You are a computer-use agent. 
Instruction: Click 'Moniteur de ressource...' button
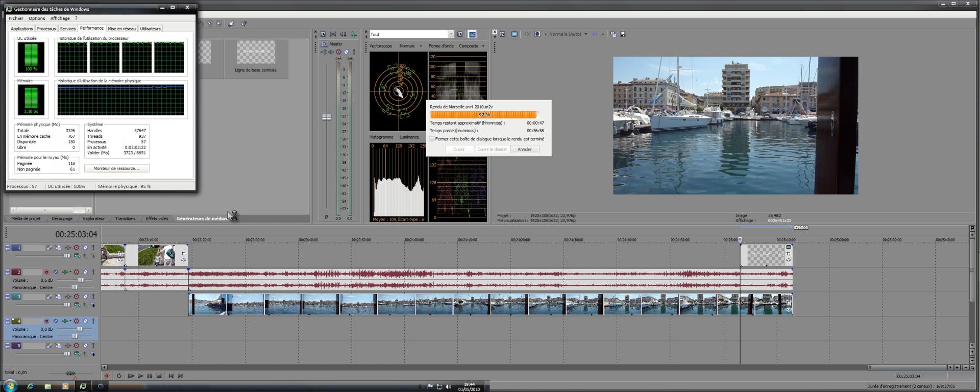116,168
